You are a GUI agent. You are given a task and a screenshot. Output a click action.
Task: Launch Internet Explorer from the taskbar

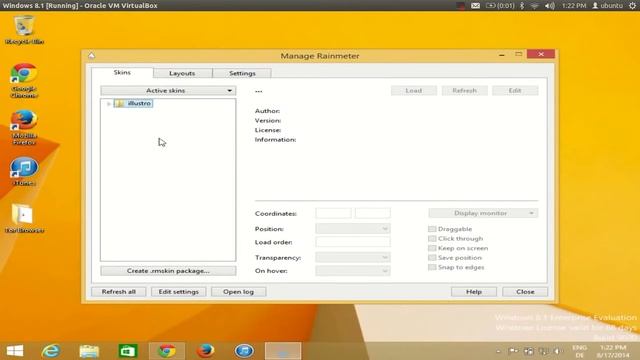tap(51, 351)
